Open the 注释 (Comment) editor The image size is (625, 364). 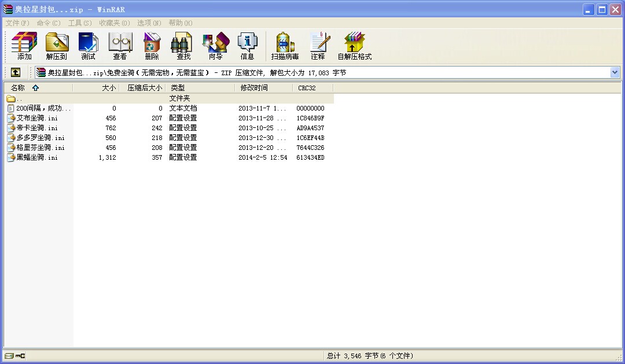[x=318, y=46]
